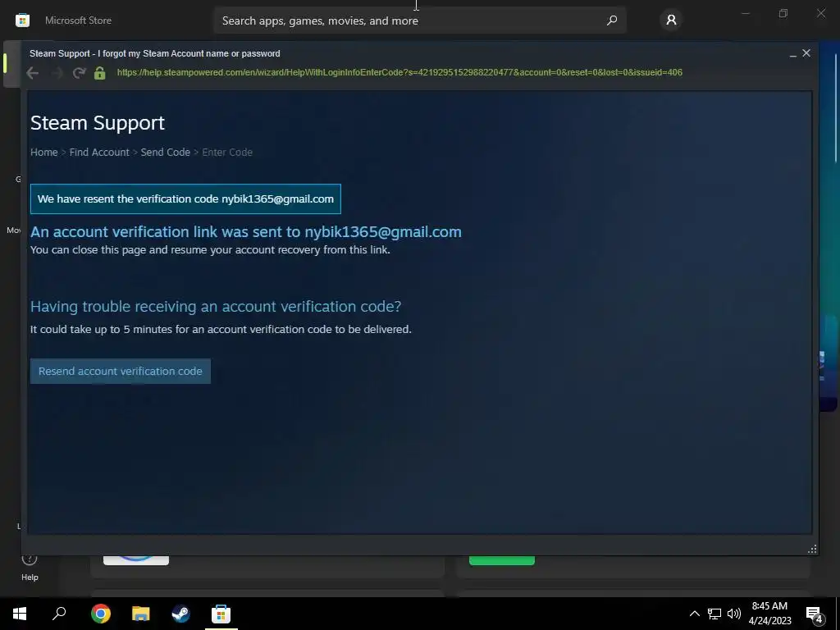Open Windows taskbar search
The image size is (840, 630).
click(x=59, y=614)
